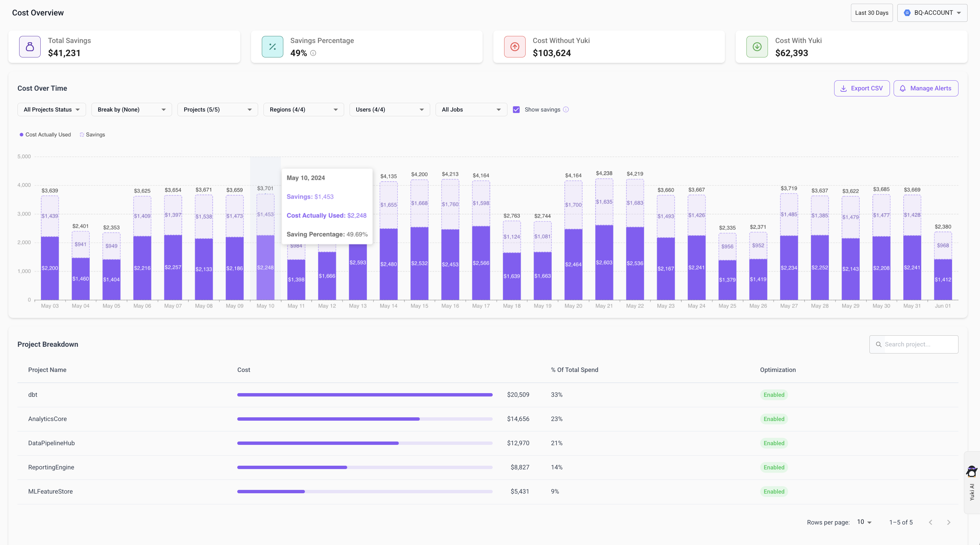Expand the Users (4/4) filter
Viewport: 980px width, 545px height.
click(x=390, y=110)
